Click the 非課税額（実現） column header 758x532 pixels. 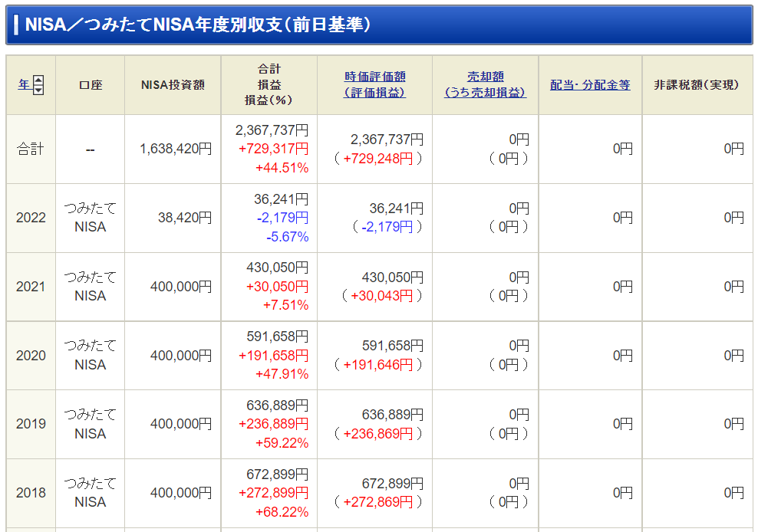[696, 85]
